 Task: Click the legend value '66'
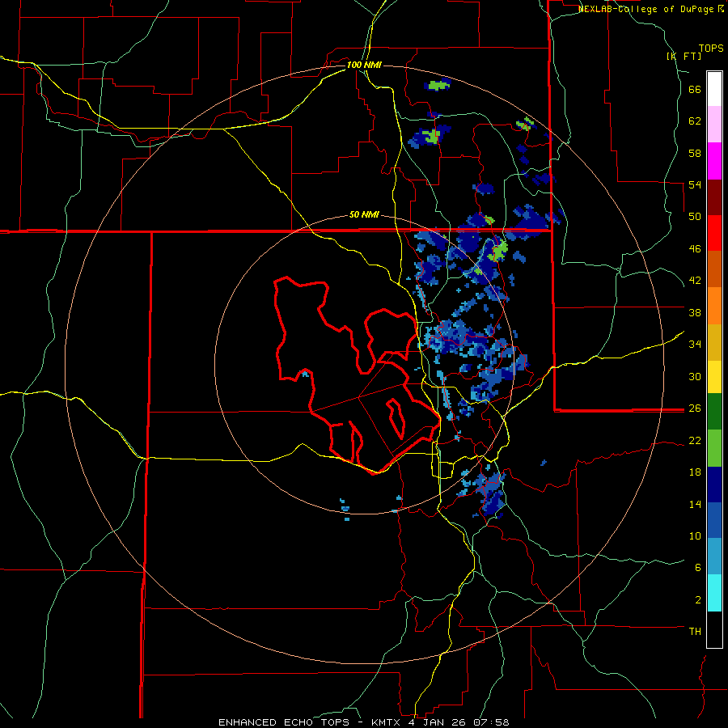point(695,89)
